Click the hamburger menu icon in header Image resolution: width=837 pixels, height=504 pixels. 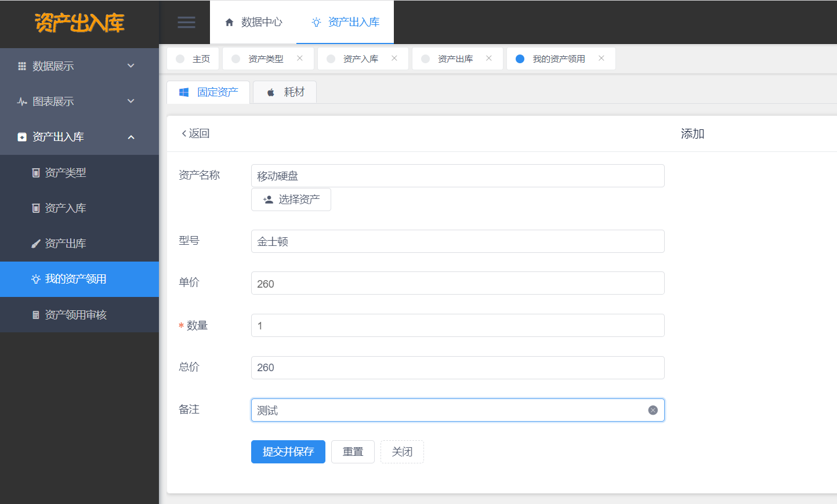point(186,23)
